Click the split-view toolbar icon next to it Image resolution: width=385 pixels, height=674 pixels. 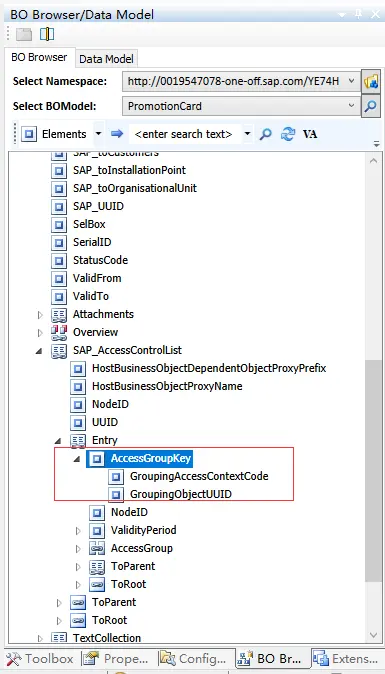(47, 34)
